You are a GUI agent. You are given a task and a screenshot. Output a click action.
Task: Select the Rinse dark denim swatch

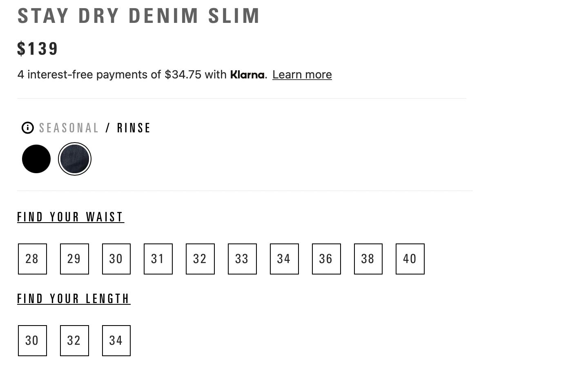(x=75, y=159)
